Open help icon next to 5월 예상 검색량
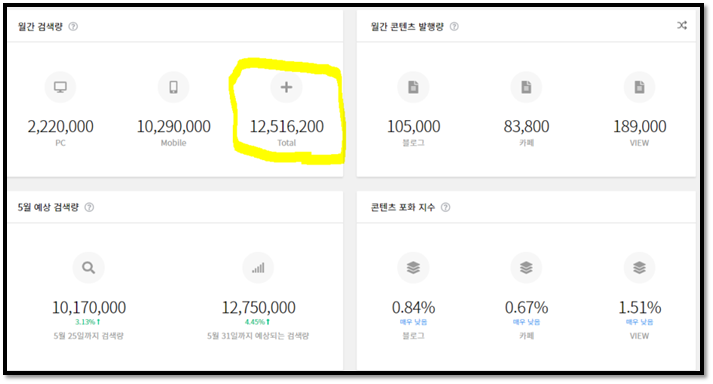713x384 pixels. click(x=90, y=207)
